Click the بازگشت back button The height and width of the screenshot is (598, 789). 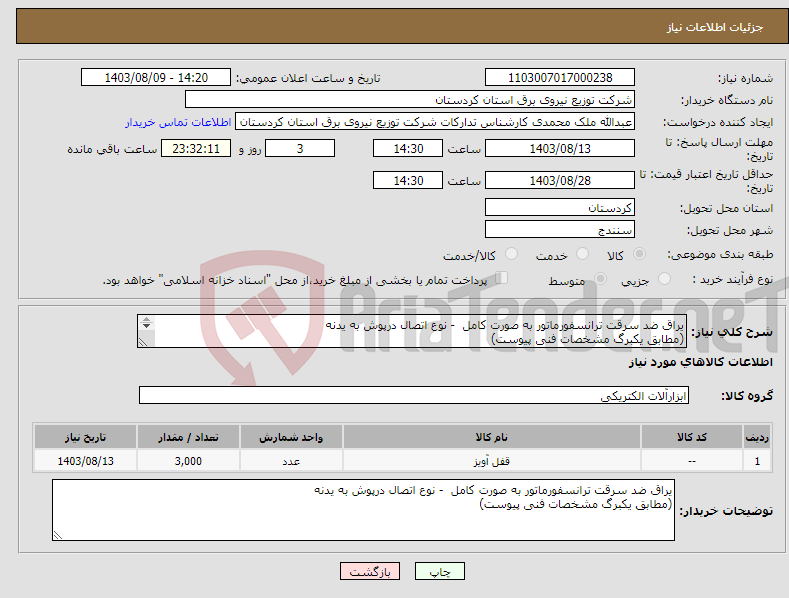coord(370,571)
